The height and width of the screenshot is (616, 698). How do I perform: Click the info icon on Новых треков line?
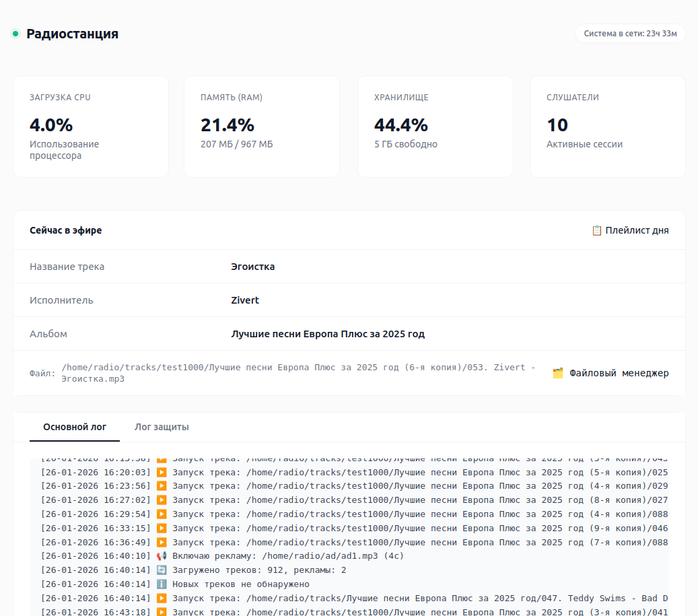(x=162, y=584)
